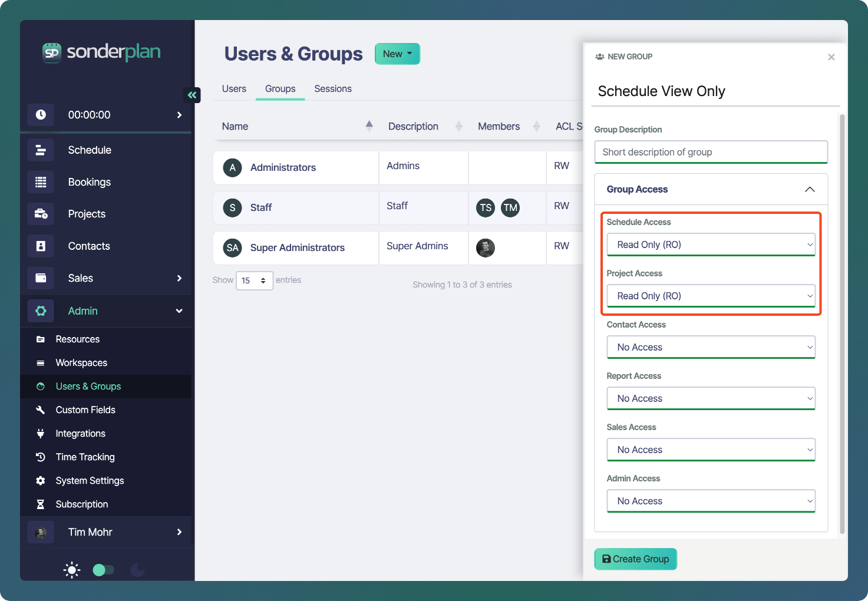Open Time Tracking from the Admin menu
868x601 pixels.
coord(85,457)
